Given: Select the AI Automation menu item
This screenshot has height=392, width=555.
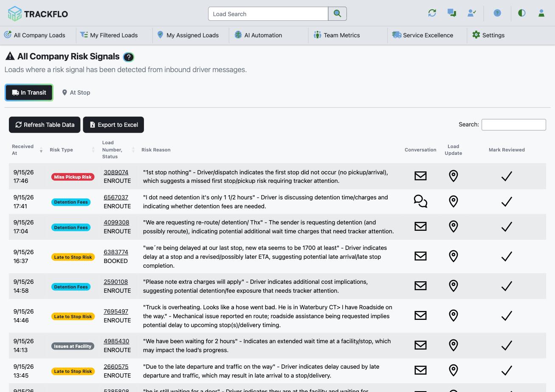Looking at the screenshot, I should (258, 35).
